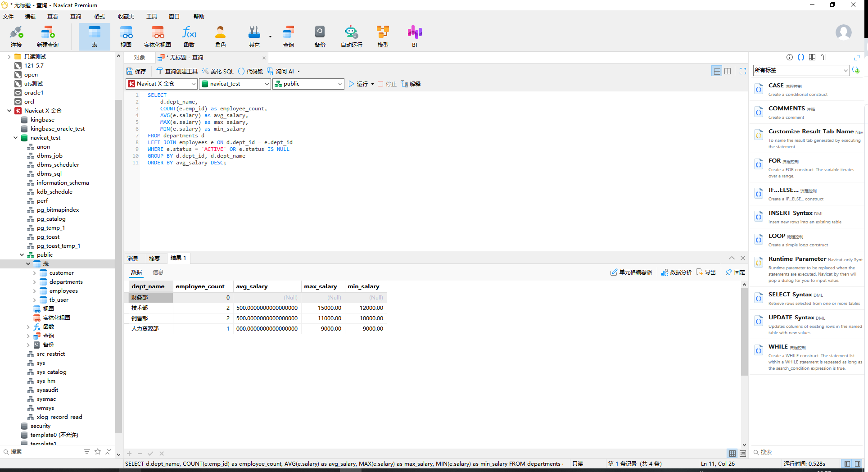Viewport: 868px width, 472px height.
Task: Select the 表 tables toolbar icon
Action: click(95, 36)
